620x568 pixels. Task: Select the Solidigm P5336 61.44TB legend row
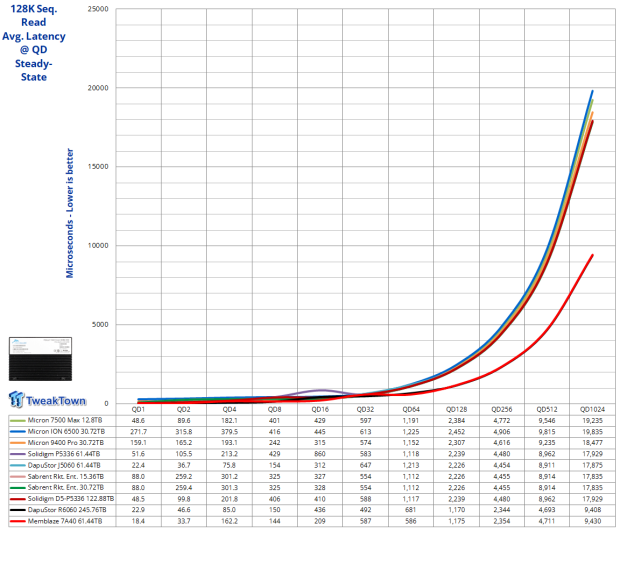(62, 454)
